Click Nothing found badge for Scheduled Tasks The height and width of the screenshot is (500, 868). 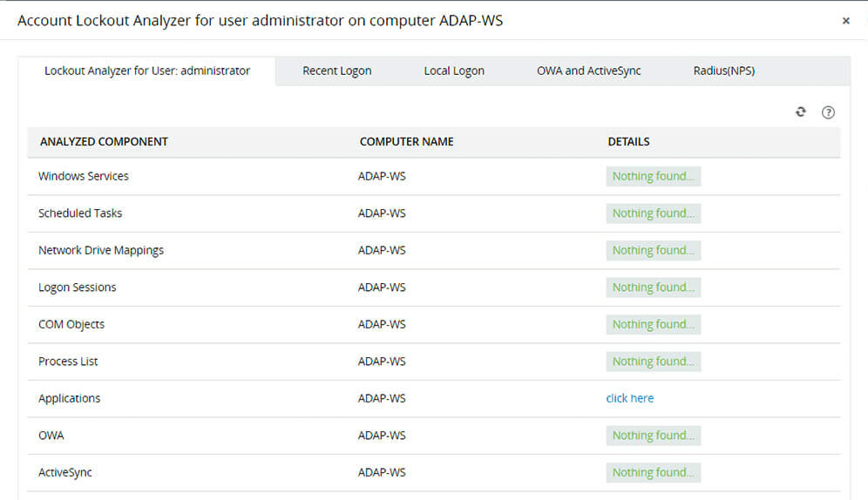(653, 213)
